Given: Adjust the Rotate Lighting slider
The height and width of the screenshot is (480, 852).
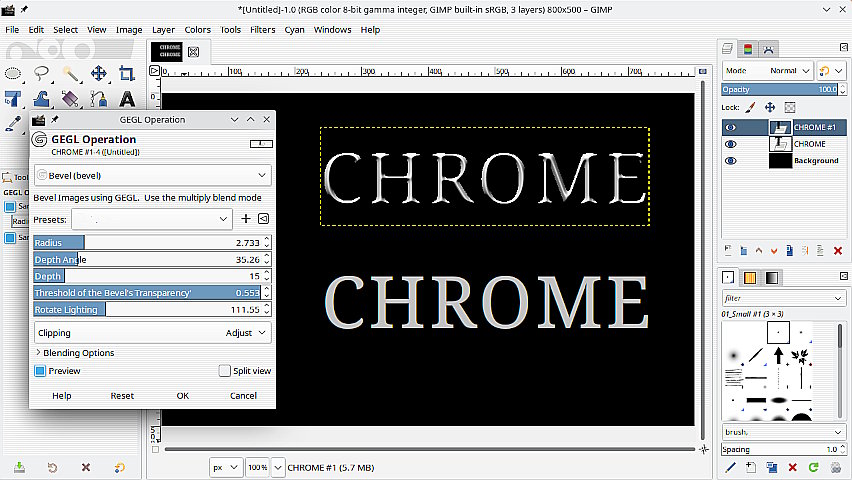Looking at the screenshot, I should click(148, 309).
